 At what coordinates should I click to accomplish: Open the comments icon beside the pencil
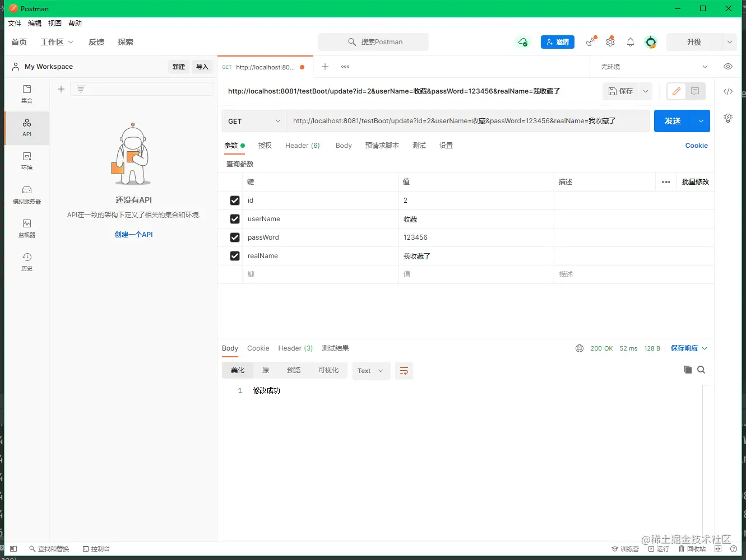pyautogui.click(x=695, y=91)
